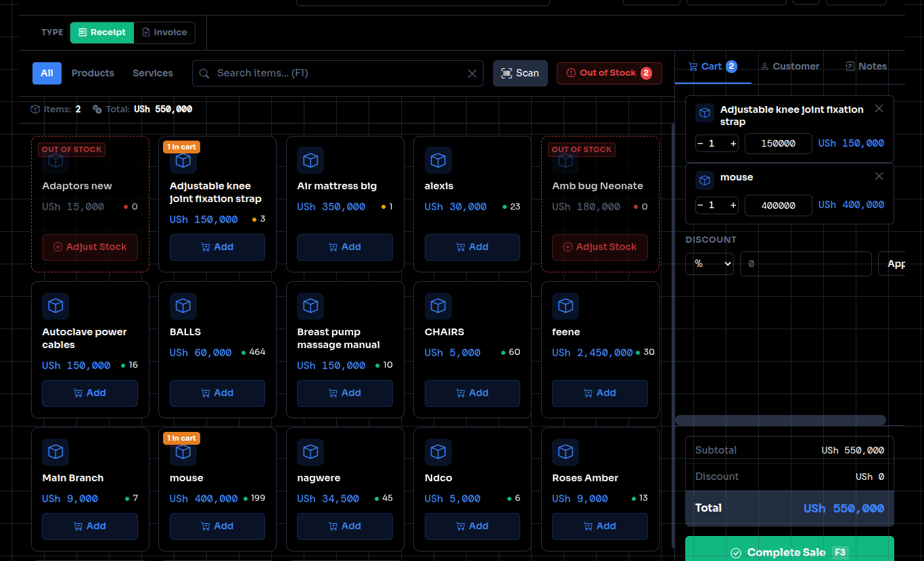Click the CHAIRS product cube icon

438,306
